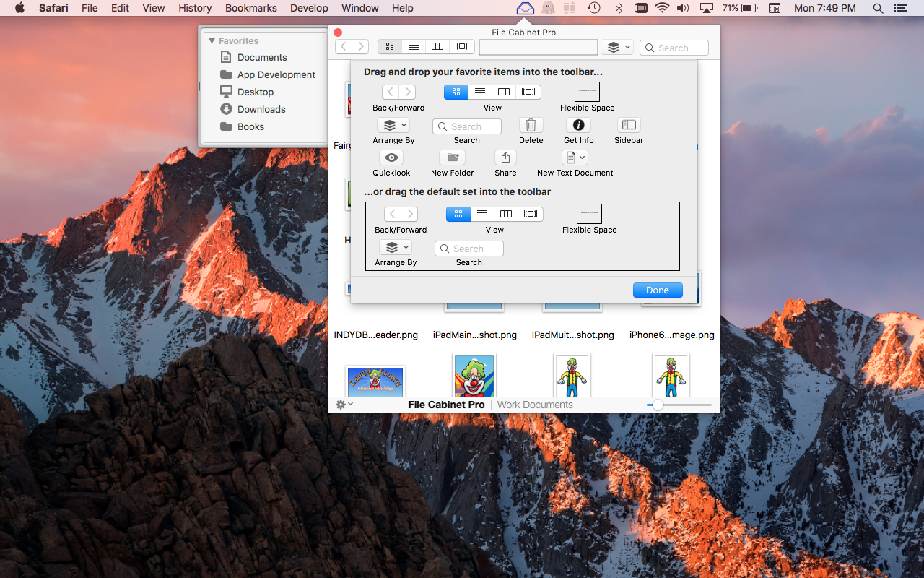
Task: Select file IPadMult...shot.png
Action: pos(573,335)
